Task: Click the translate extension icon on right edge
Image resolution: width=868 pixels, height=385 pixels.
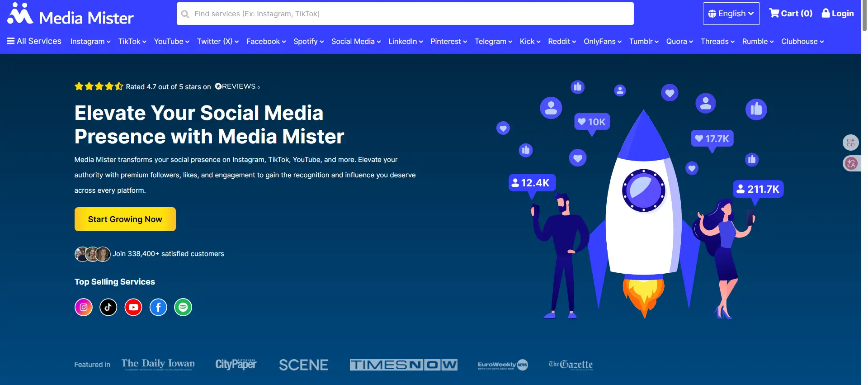Action: [851, 163]
